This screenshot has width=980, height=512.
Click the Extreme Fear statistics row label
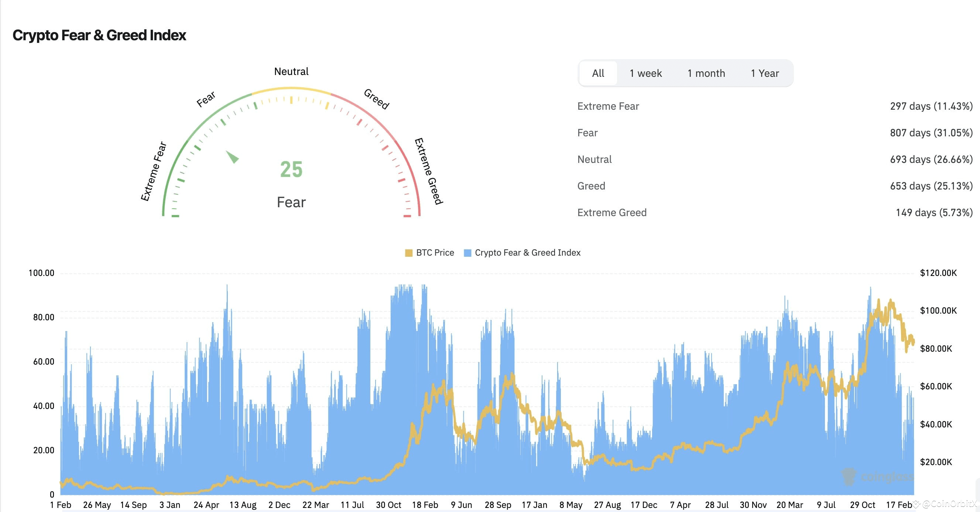pyautogui.click(x=608, y=106)
